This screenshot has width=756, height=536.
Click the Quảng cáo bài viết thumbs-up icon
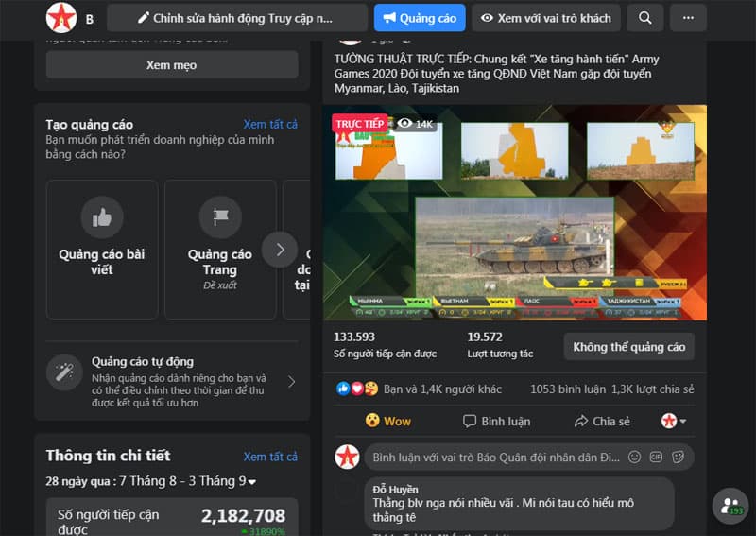(x=102, y=217)
